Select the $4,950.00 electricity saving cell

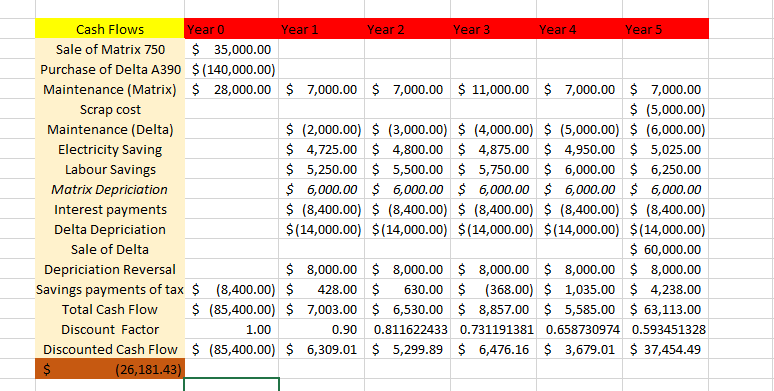(x=580, y=150)
